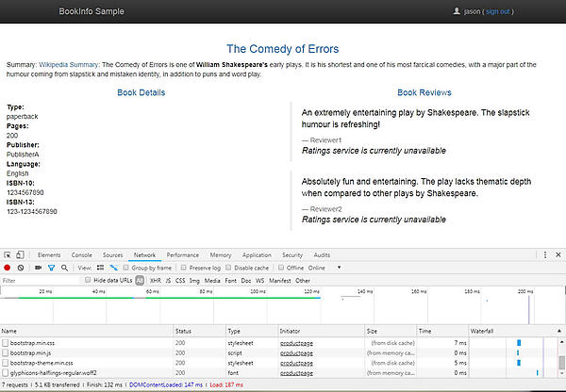Viewport: 566px width, 392px height.
Task: Click the sign out link
Action: click(x=496, y=11)
